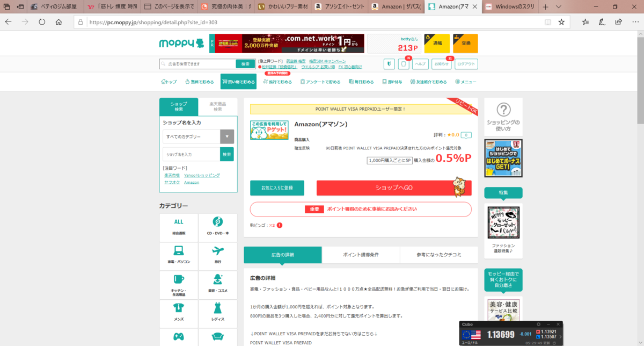Open browser more options menu

[x=635, y=22]
